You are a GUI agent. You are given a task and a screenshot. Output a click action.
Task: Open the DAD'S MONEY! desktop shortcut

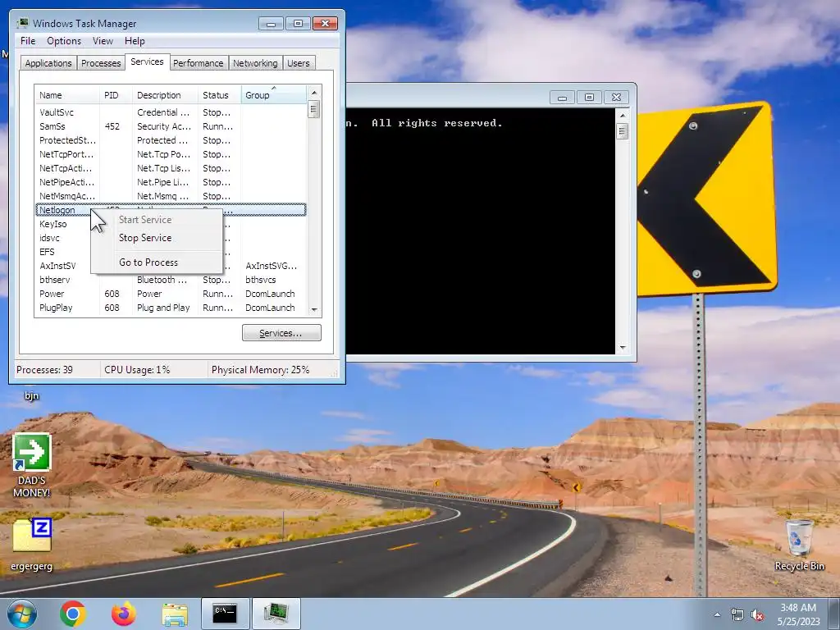[32, 465]
